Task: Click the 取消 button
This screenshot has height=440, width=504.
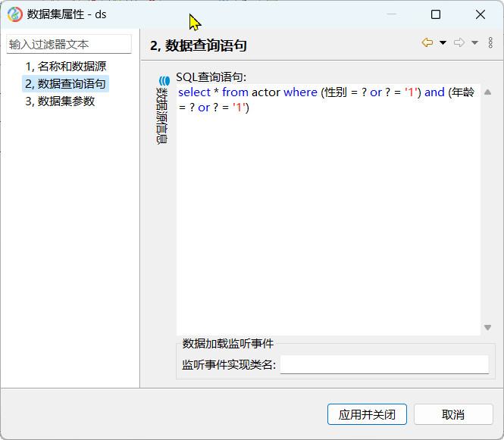Action: pos(453,414)
